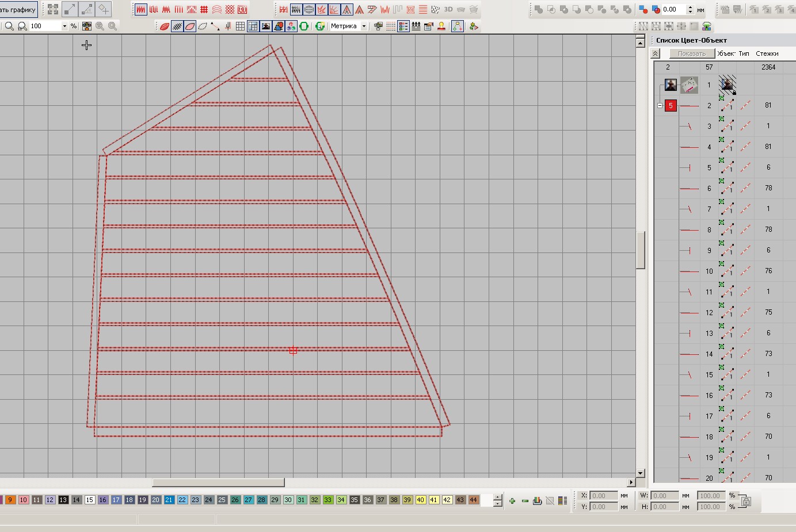Choose the contour curved stitch icon
Viewport: 796px width, 532px height.
[x=217, y=10]
